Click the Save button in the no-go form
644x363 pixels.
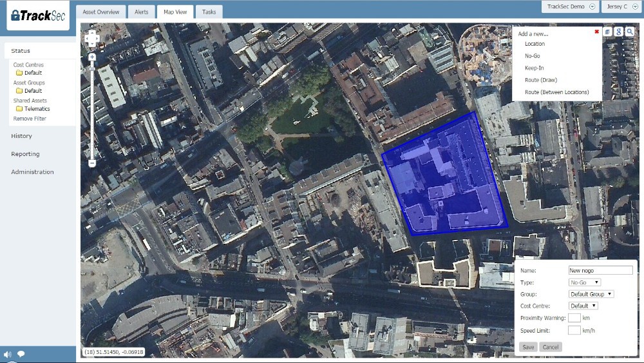[528, 347]
